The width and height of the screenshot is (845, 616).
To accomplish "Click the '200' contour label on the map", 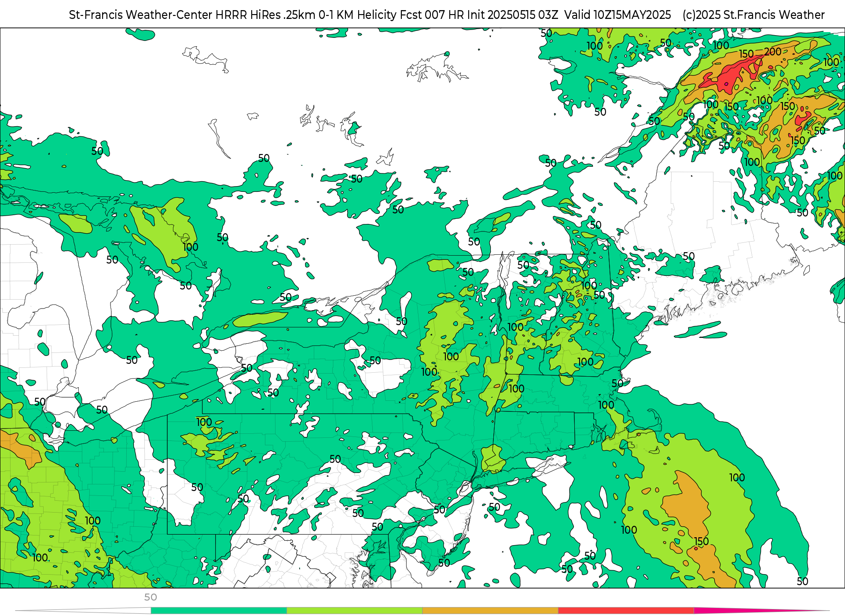I will coord(772,51).
